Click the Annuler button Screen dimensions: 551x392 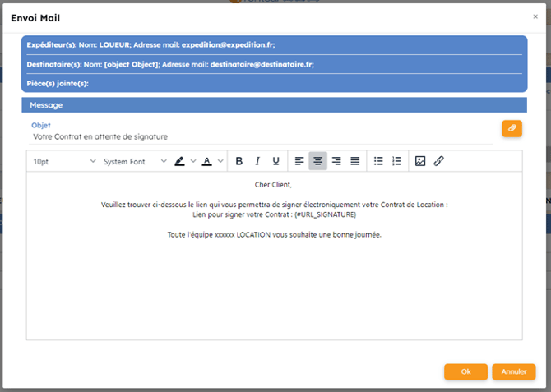[514, 371]
